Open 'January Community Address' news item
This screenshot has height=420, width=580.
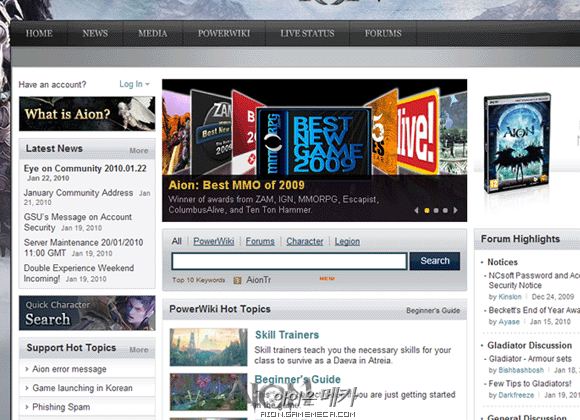(78, 193)
